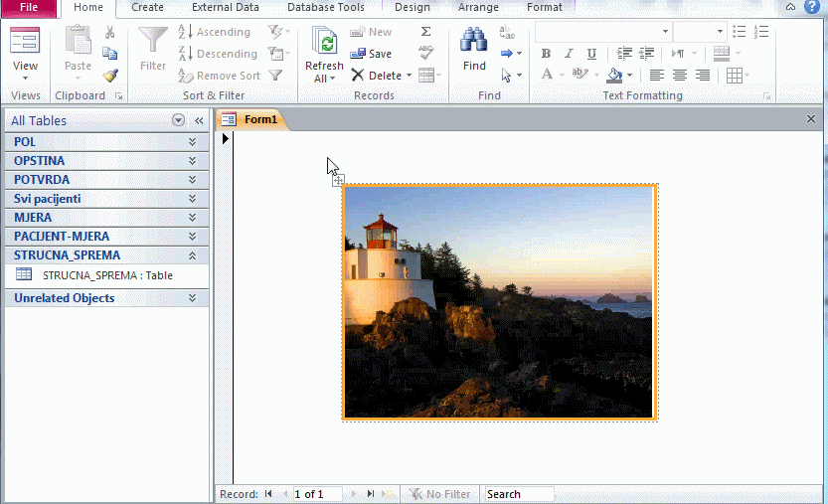Open the Delete dropdown arrow
Screen dimensions: 828x504
409,76
